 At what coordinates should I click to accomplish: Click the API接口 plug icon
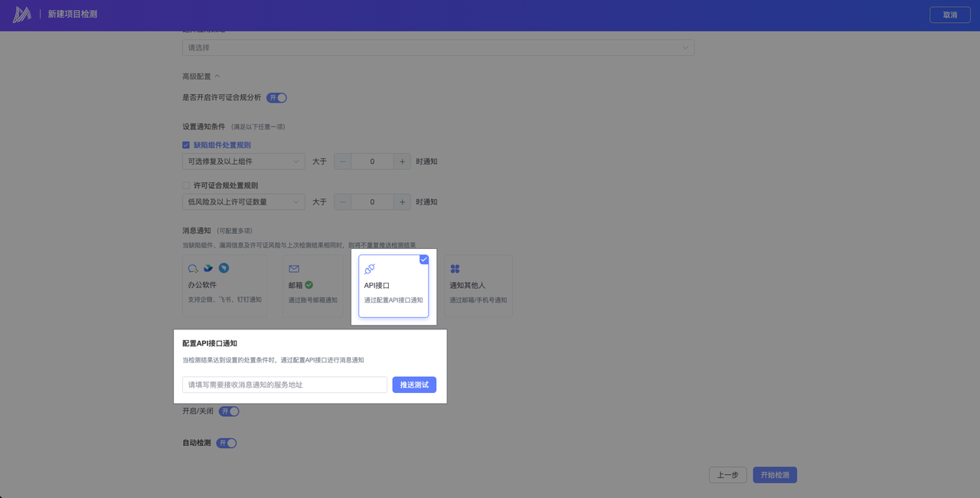point(370,269)
